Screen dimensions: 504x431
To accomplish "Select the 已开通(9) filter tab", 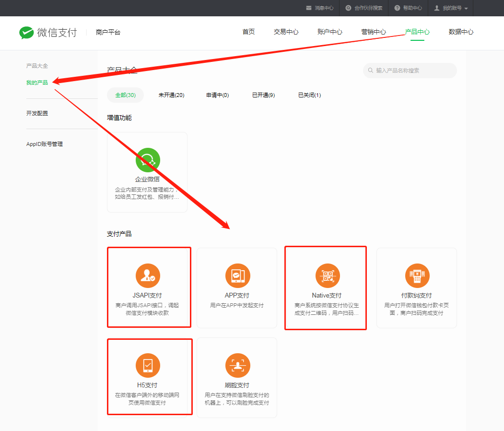I will coord(264,95).
